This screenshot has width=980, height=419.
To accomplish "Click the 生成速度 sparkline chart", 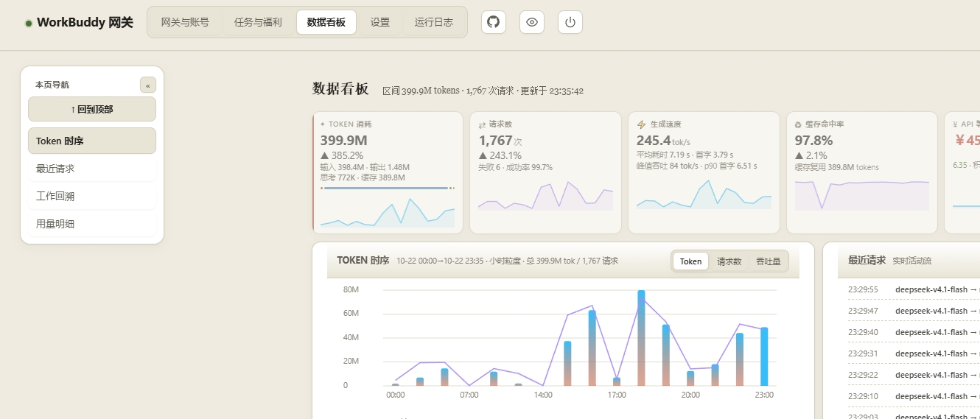I will click(x=704, y=196).
